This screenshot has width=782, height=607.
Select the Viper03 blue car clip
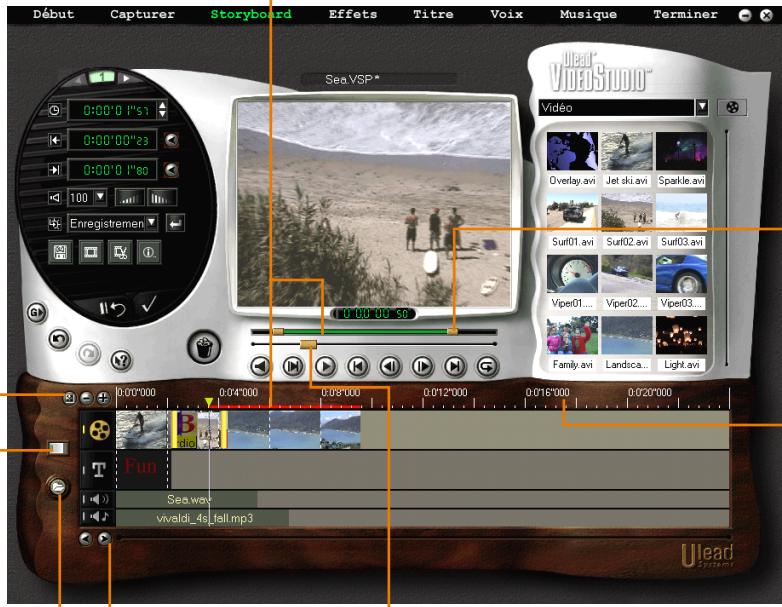[x=681, y=274]
